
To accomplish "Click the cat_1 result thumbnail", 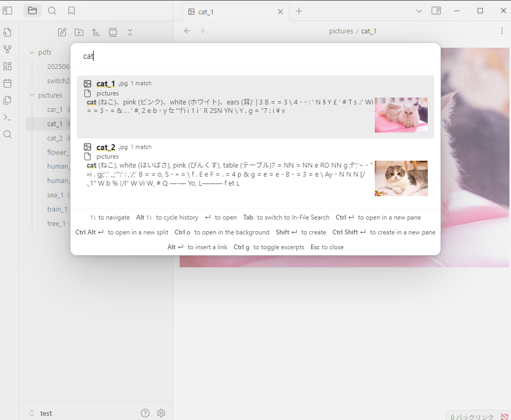I will 401,115.
